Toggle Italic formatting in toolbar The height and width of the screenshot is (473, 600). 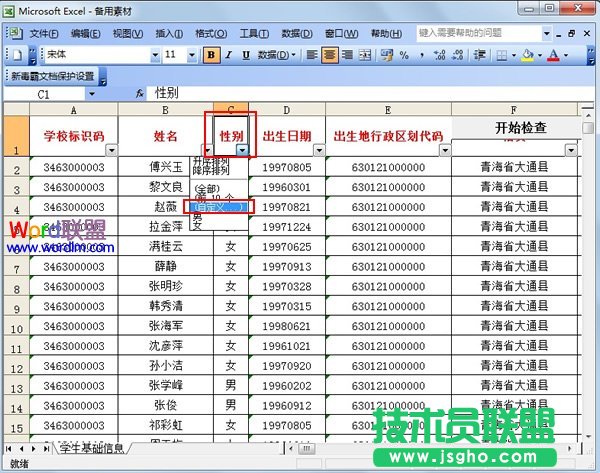tap(229, 55)
